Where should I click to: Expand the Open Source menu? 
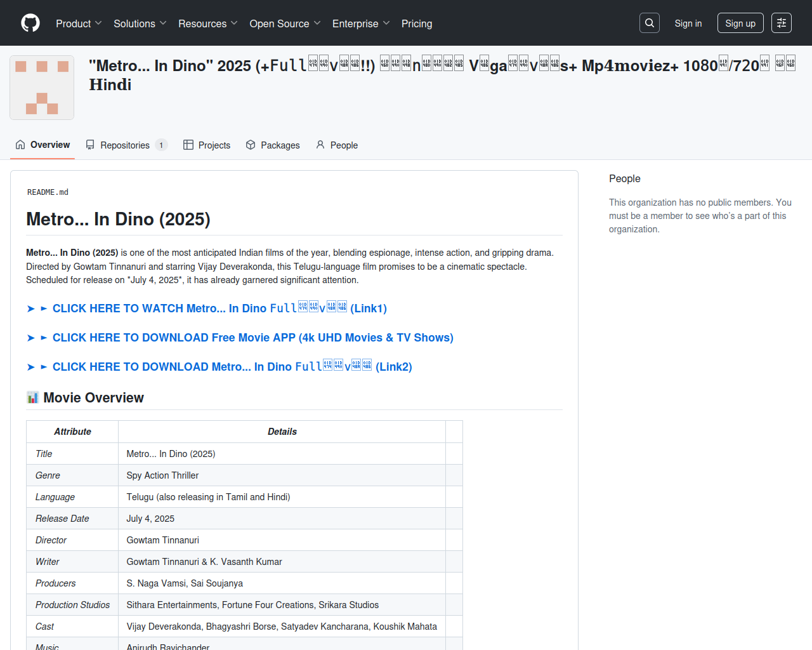[285, 23]
